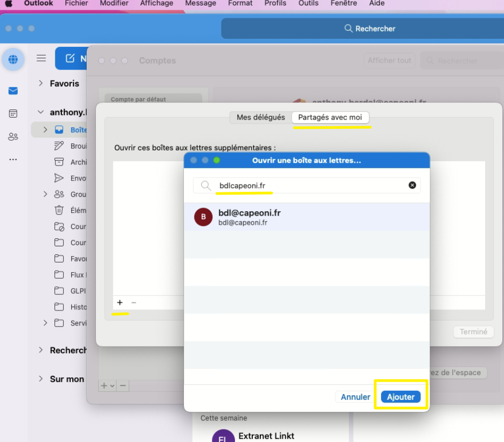Toggle the hamburger navigation menu
This screenshot has height=442, width=504.
tap(41, 58)
